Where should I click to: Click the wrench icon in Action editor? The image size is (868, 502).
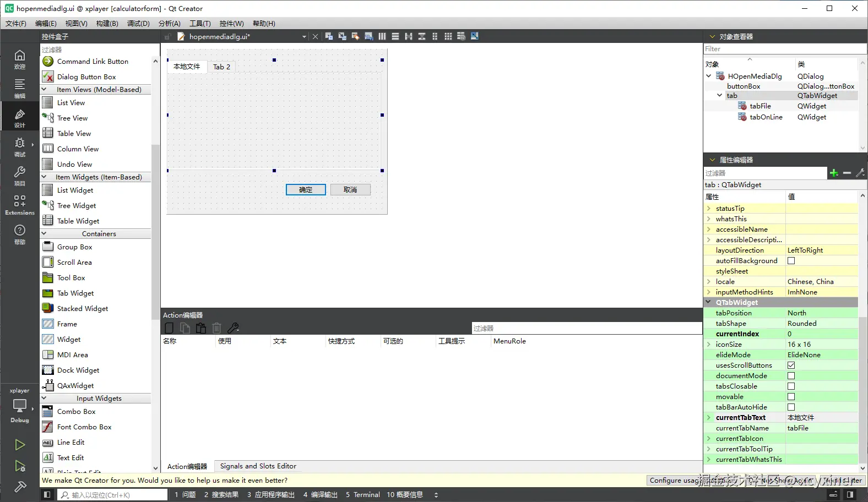point(233,328)
